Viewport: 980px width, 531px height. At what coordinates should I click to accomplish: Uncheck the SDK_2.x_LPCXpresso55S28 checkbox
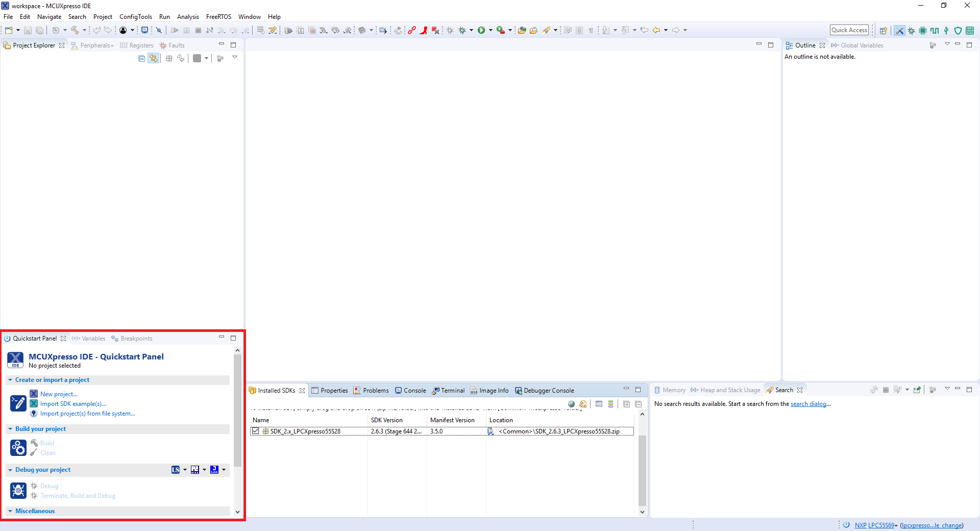click(255, 431)
